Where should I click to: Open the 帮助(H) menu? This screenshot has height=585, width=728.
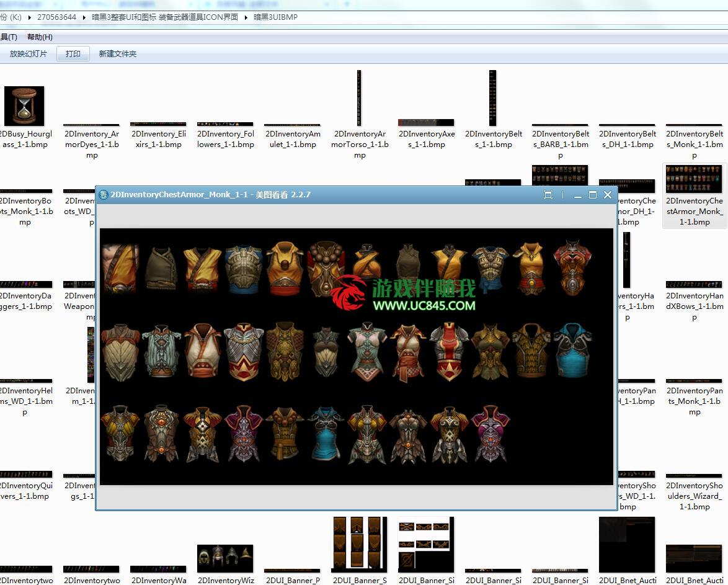pos(40,37)
